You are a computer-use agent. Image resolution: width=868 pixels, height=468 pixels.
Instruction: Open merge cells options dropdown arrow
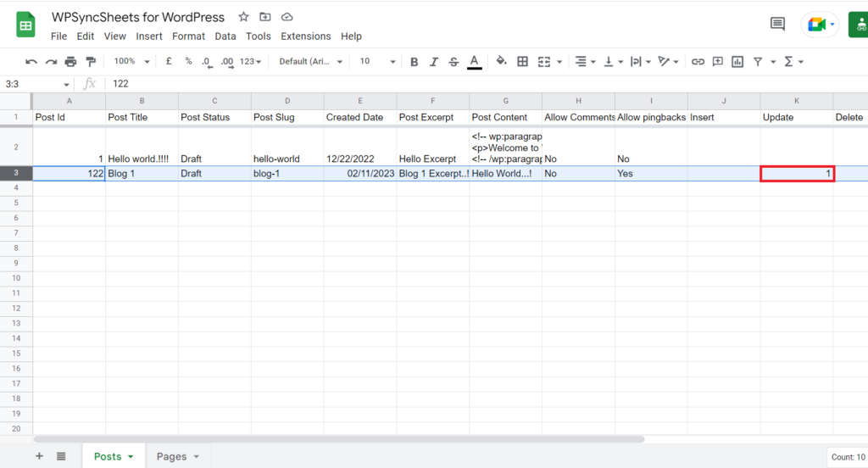click(559, 62)
